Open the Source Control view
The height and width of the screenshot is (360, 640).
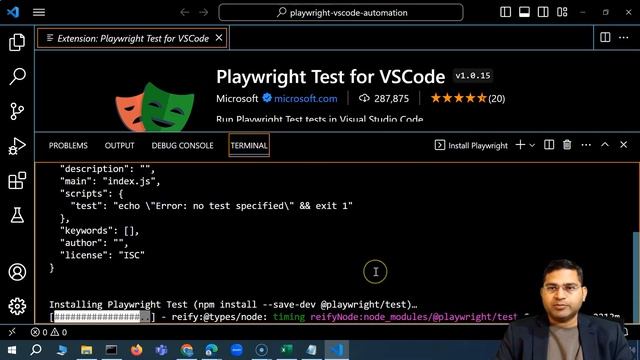pos(17,111)
